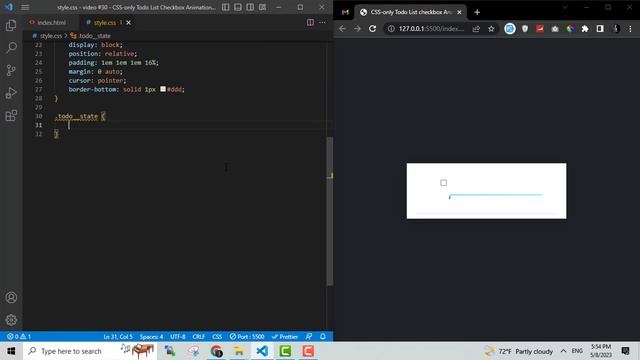This screenshot has width=640, height=360.
Task: Open Source Control view
Action: [11, 70]
